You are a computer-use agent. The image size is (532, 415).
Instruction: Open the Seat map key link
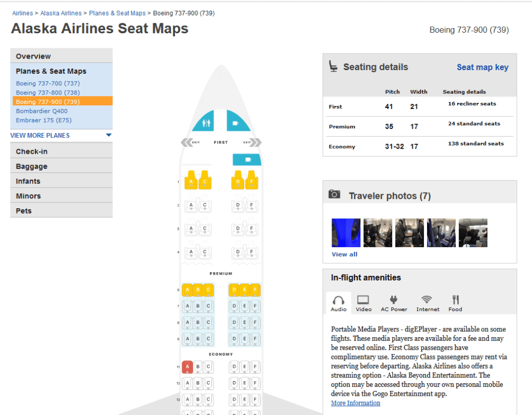[482, 68]
